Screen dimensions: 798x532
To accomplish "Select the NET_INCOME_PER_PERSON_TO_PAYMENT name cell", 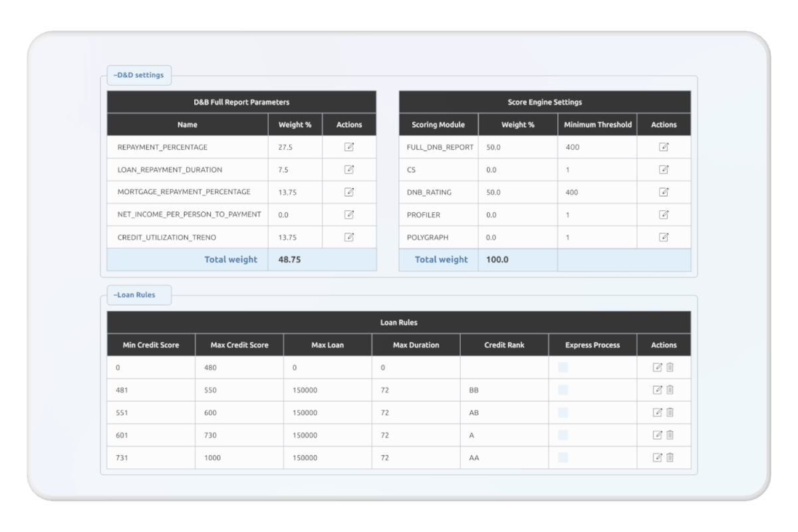I will [x=188, y=215].
